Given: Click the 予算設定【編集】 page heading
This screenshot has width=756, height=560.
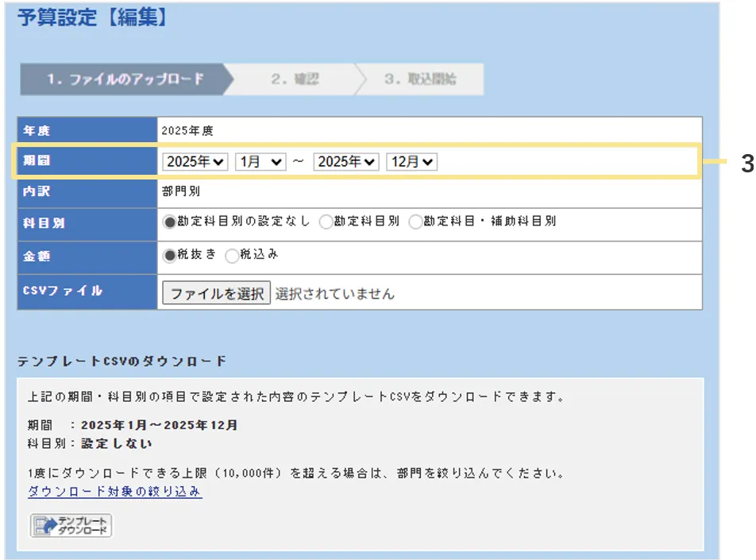Looking at the screenshot, I should (92, 17).
